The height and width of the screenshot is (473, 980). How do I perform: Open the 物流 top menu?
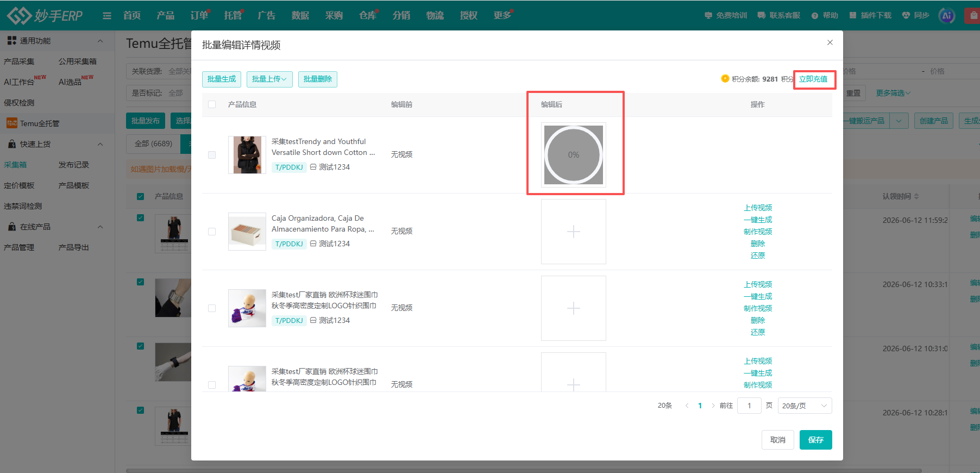[x=435, y=15]
